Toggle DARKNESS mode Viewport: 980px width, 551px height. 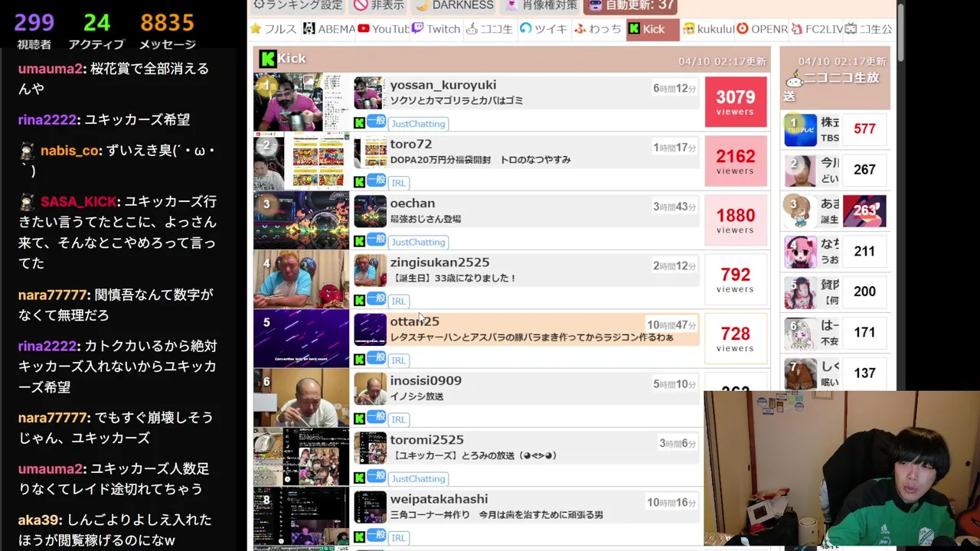click(x=454, y=5)
